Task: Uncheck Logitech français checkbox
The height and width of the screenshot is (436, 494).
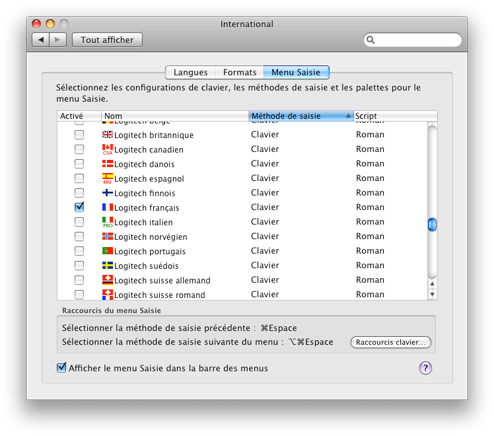Action: pyautogui.click(x=79, y=207)
